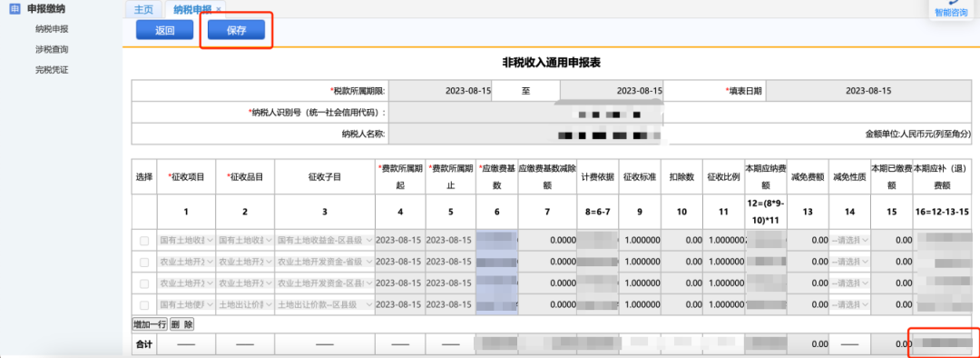
Task: Open 减免性质 dropdown in 土地出让价款--区县级 row
Action: 849,304
